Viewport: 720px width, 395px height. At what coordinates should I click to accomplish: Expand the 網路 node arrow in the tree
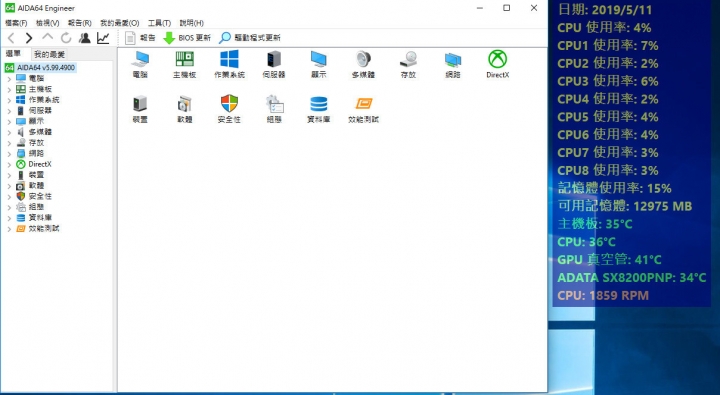click(9, 153)
